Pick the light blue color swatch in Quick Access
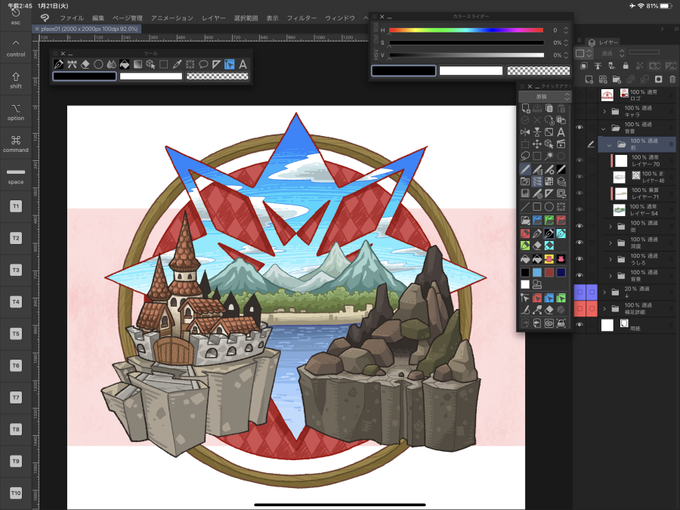 pyautogui.click(x=537, y=272)
